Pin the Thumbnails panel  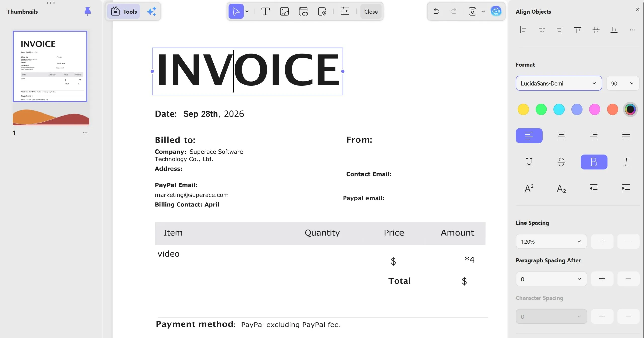pyautogui.click(x=87, y=11)
